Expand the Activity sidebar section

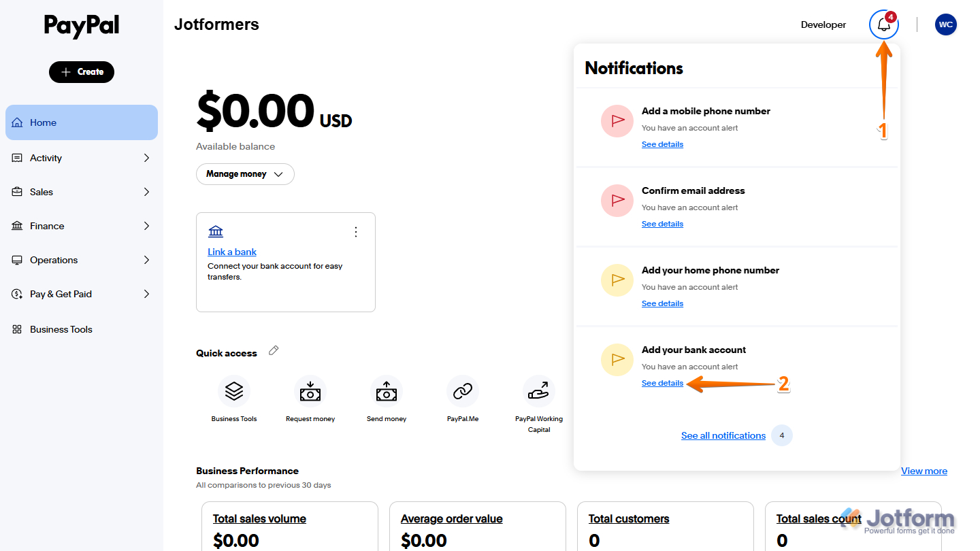(x=81, y=157)
